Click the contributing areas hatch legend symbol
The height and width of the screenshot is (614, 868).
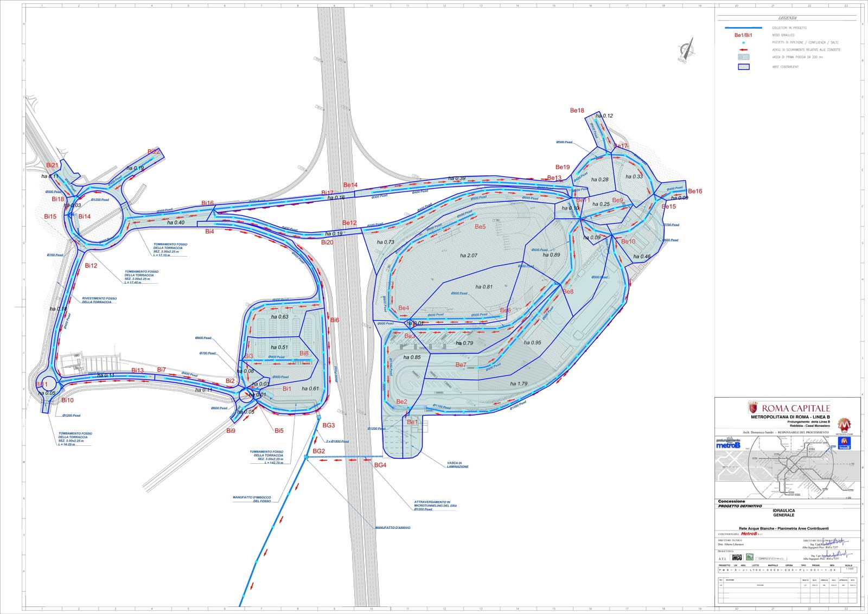click(744, 67)
